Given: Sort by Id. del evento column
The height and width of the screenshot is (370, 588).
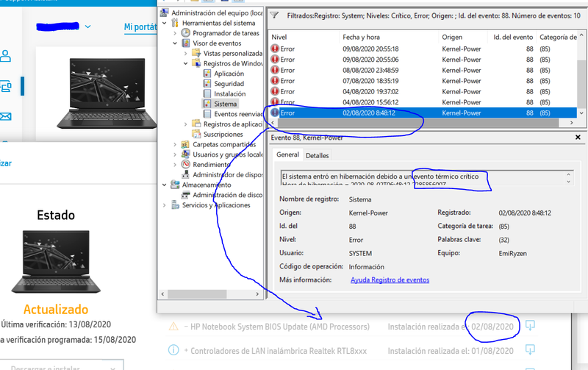Looking at the screenshot, I should point(512,38).
